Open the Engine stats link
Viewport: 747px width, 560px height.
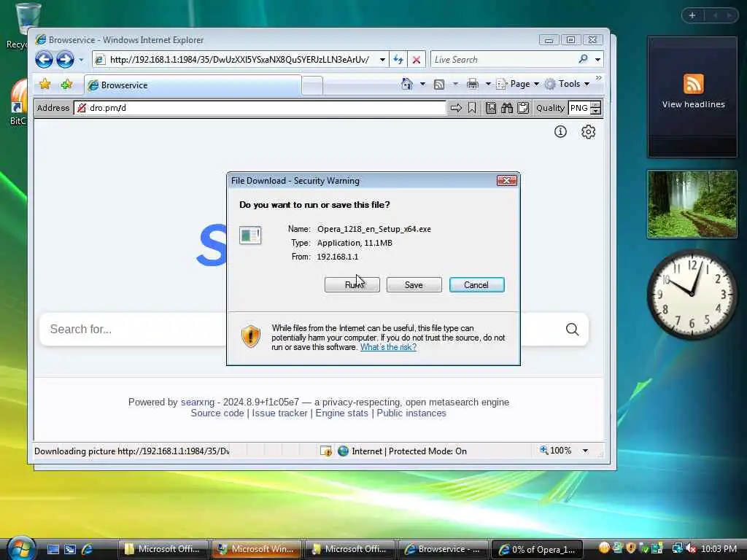coord(341,413)
